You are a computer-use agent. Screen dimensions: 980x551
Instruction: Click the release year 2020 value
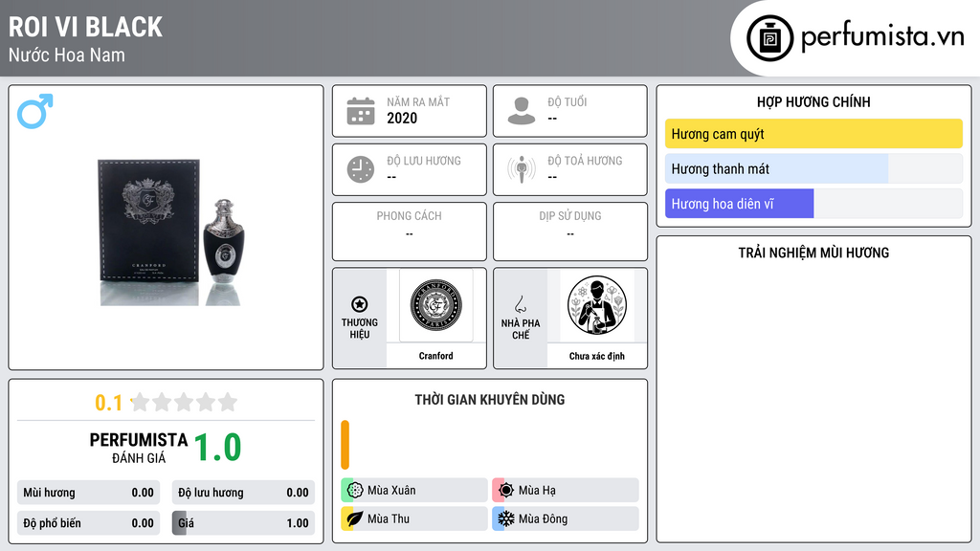(402, 118)
